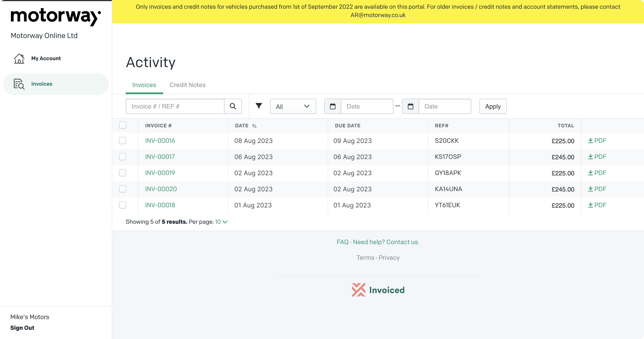Open the end date calendar icon
Screen dimensions: 644x339
[410, 106]
